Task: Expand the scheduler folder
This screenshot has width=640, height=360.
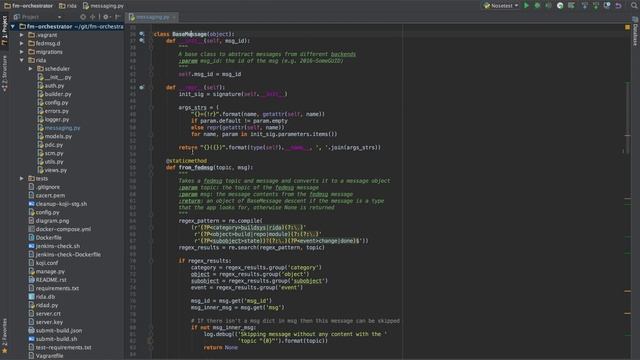Action: [x=31, y=69]
